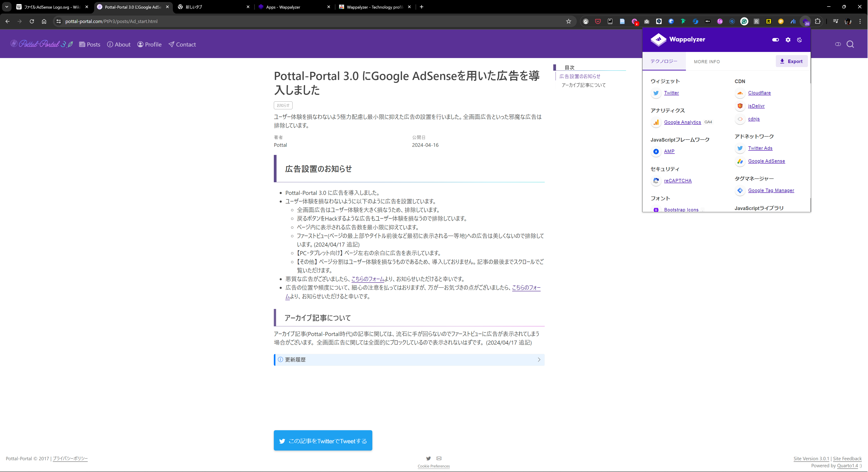868x472 pixels.
Task: Open Google AdSense link in Wappalyzer
Action: 766,161
